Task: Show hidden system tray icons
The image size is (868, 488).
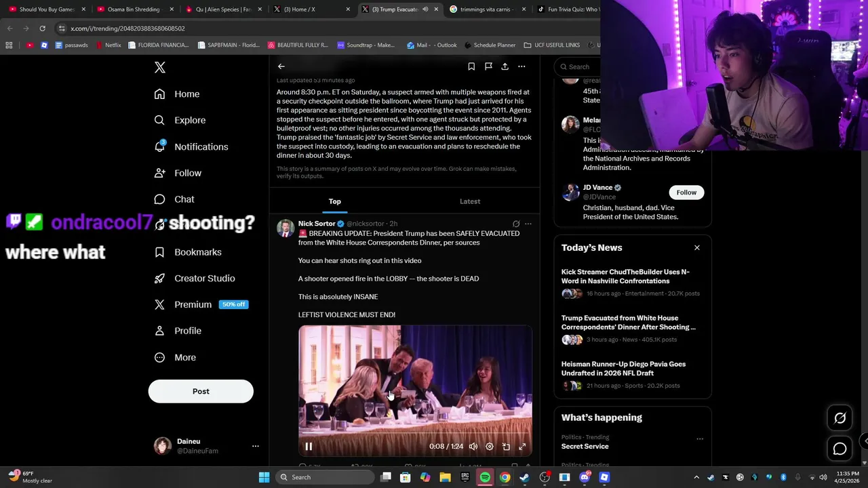Action: point(696,477)
